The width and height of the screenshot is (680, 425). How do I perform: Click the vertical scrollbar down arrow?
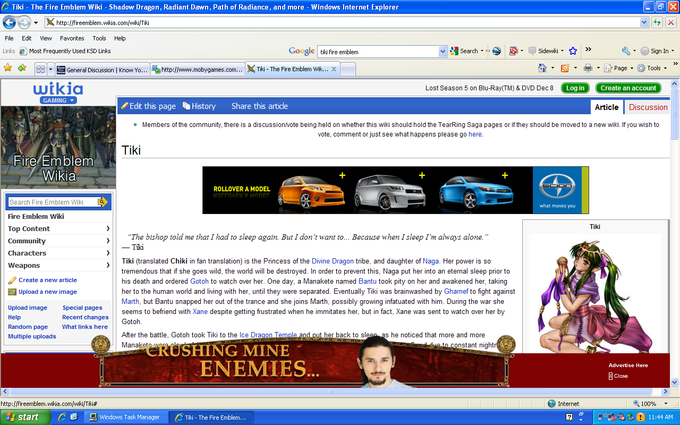point(675,382)
